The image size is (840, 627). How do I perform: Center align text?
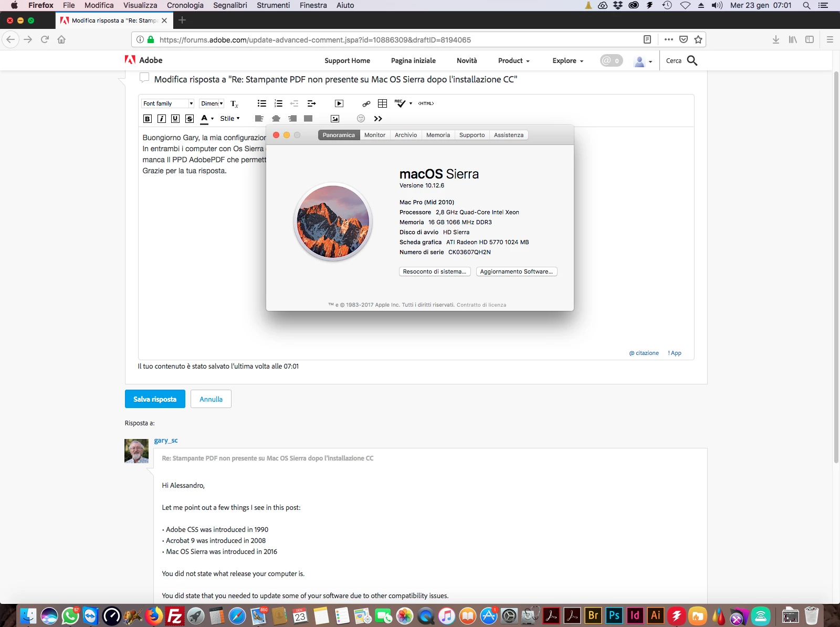tap(276, 119)
